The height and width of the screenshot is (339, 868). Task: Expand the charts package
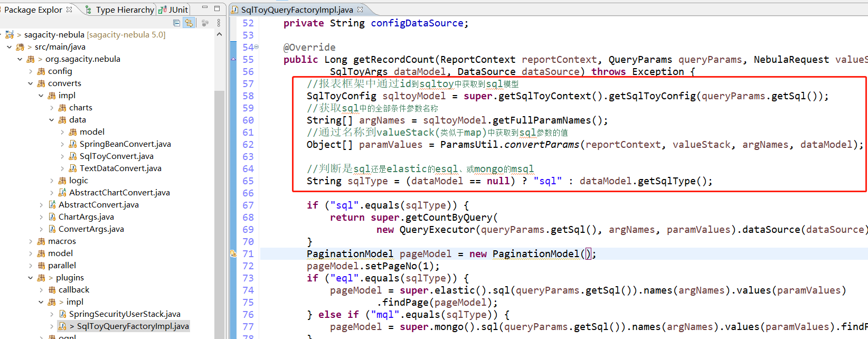[52, 108]
